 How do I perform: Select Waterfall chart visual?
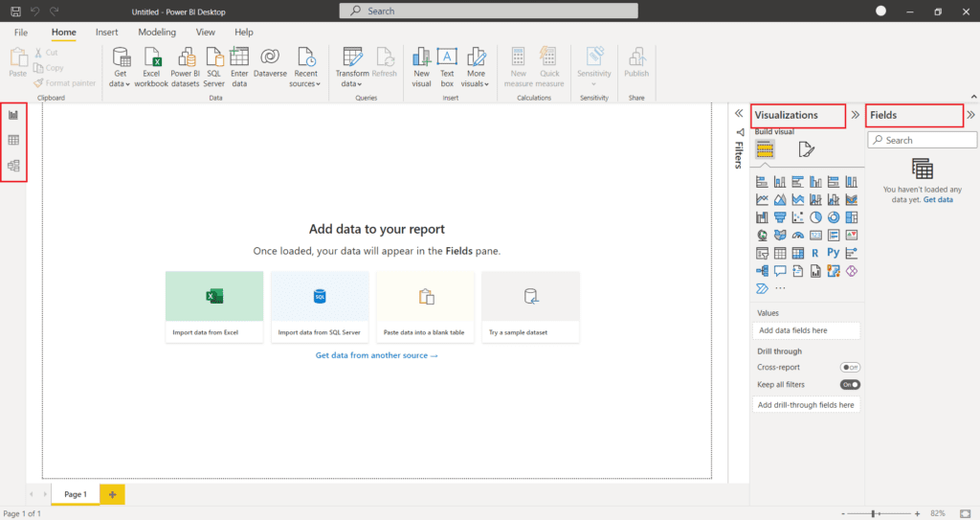pyautogui.click(x=762, y=217)
